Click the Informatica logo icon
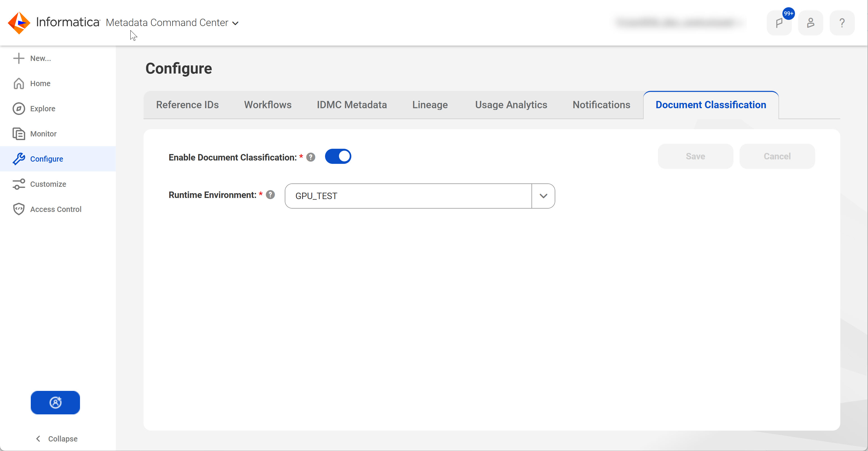The height and width of the screenshot is (451, 868). pyautogui.click(x=19, y=23)
